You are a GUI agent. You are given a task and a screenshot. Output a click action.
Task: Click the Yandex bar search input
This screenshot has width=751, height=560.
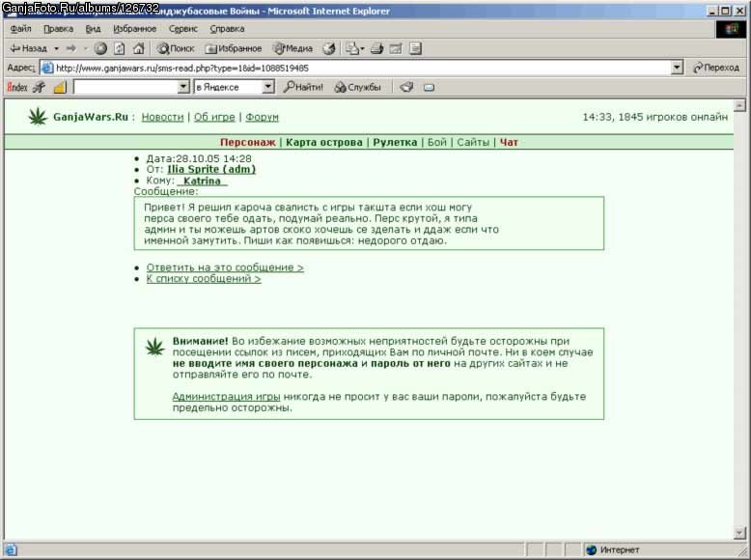tap(125, 87)
